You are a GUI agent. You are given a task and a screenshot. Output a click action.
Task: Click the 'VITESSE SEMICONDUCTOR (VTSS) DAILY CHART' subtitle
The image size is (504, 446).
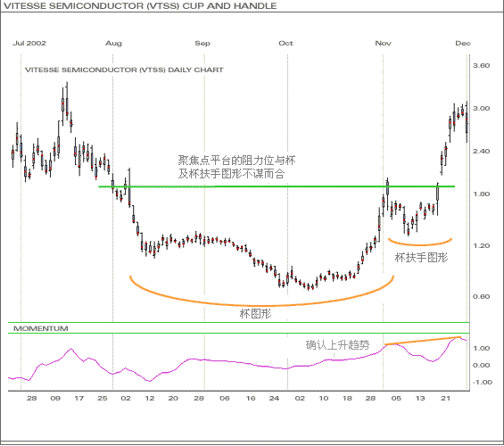(x=124, y=70)
